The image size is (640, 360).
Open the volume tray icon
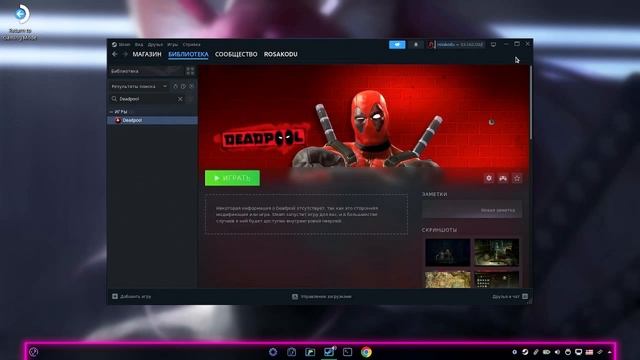557,352
